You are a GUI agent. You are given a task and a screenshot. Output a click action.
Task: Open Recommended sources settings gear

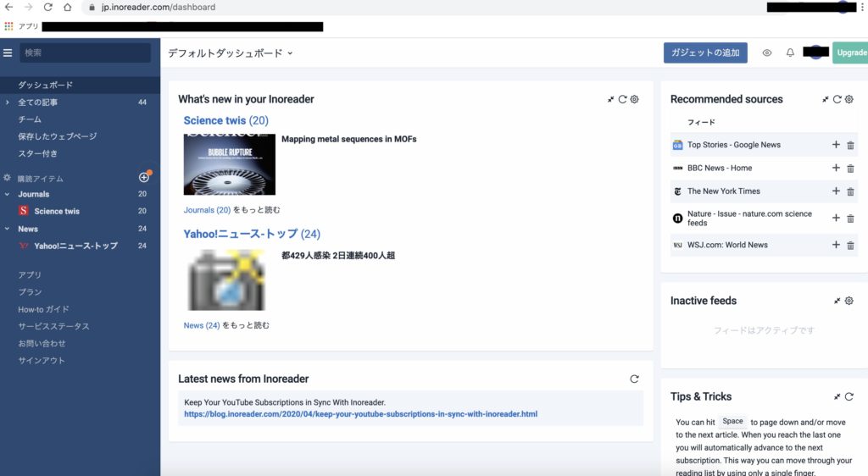pyautogui.click(x=849, y=99)
